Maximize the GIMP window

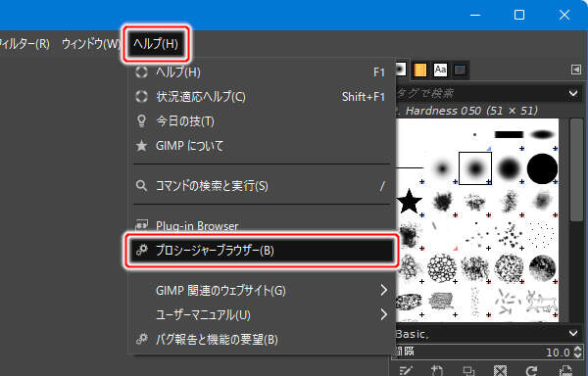point(519,15)
